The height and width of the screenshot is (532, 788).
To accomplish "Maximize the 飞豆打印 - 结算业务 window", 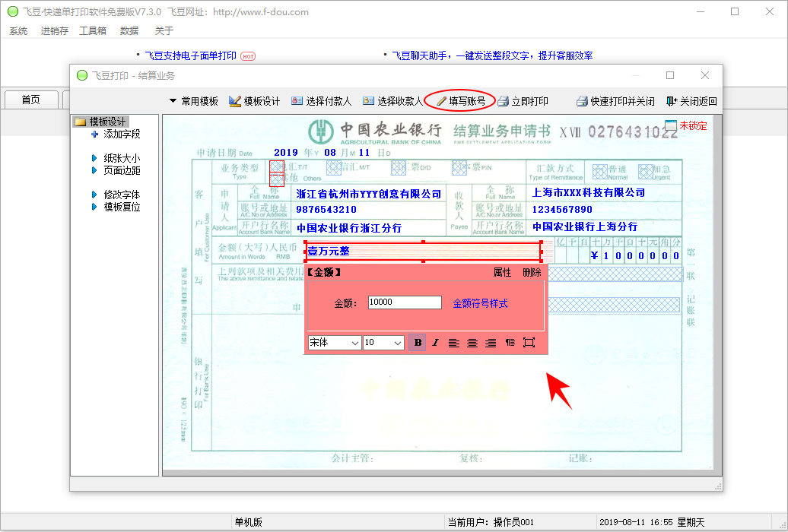I will click(x=670, y=75).
